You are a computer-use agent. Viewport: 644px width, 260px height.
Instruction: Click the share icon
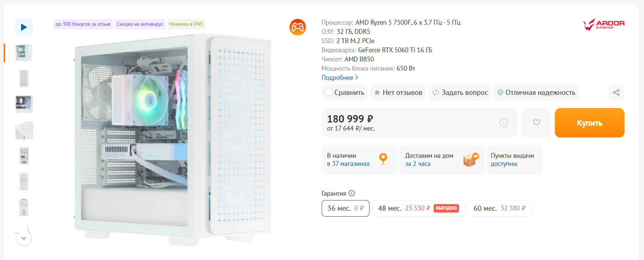coord(616,93)
